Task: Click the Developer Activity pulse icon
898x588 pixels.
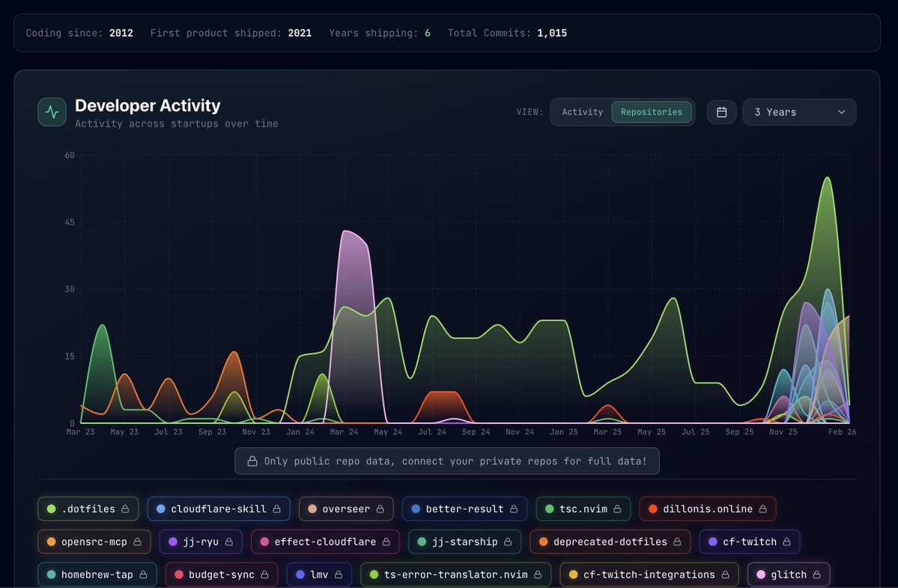Action: [52, 112]
